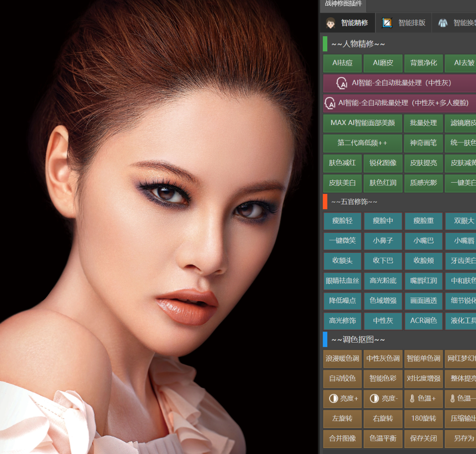Click 保存关闭 to save and close
The width and height of the screenshot is (476, 454).
(423, 439)
